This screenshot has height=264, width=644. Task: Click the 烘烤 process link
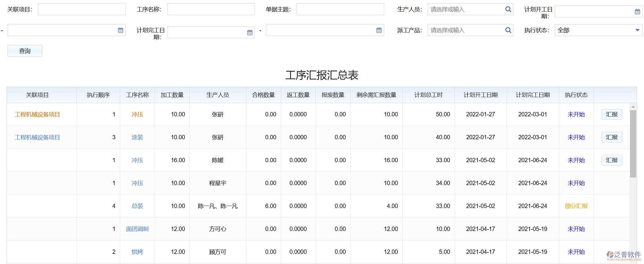(137, 252)
